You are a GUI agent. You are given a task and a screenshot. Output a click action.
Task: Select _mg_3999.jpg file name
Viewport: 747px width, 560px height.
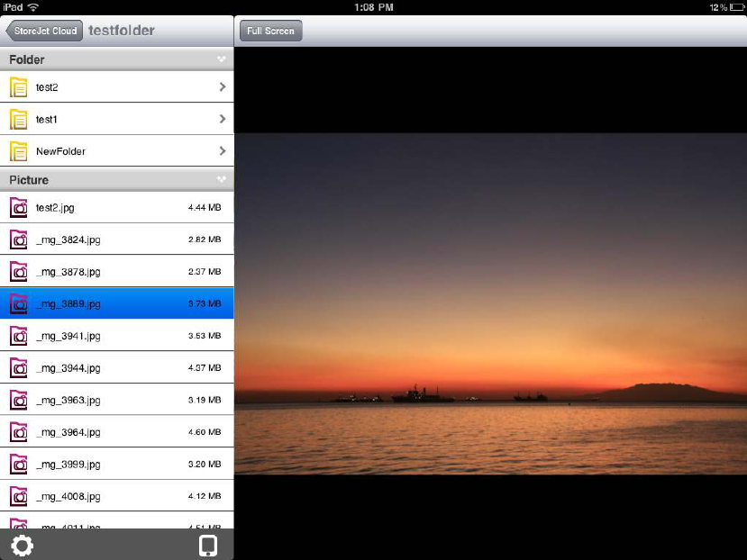68,465
